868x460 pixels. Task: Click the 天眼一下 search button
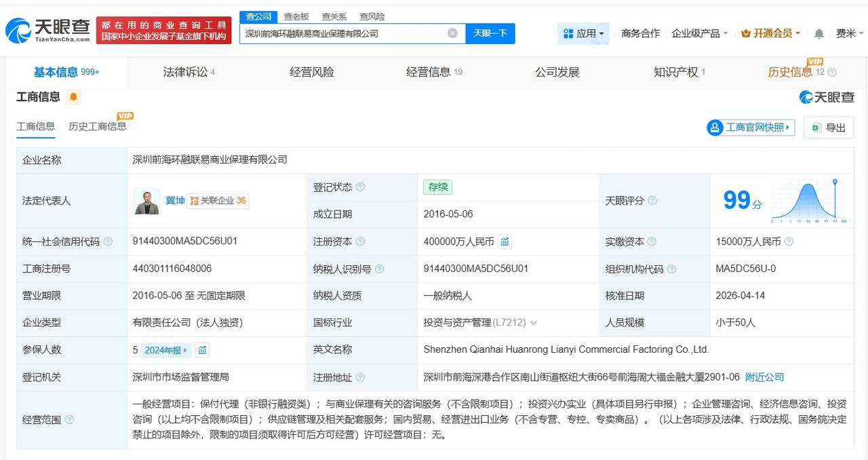tap(490, 33)
